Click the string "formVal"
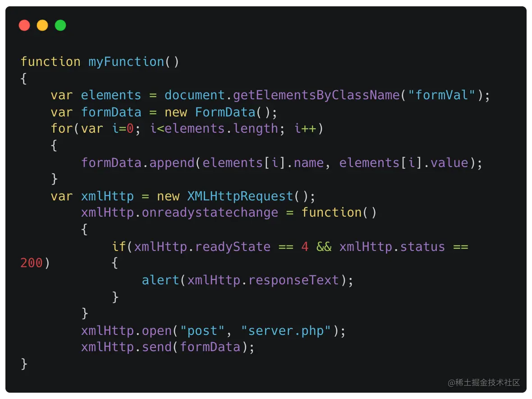532x399 pixels. 441,95
